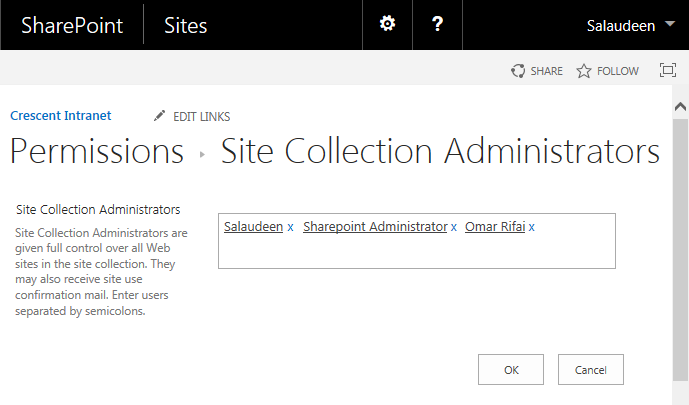Image resolution: width=689 pixels, height=405 pixels.
Task: Remove Salaudeen from administrators
Action: click(290, 228)
